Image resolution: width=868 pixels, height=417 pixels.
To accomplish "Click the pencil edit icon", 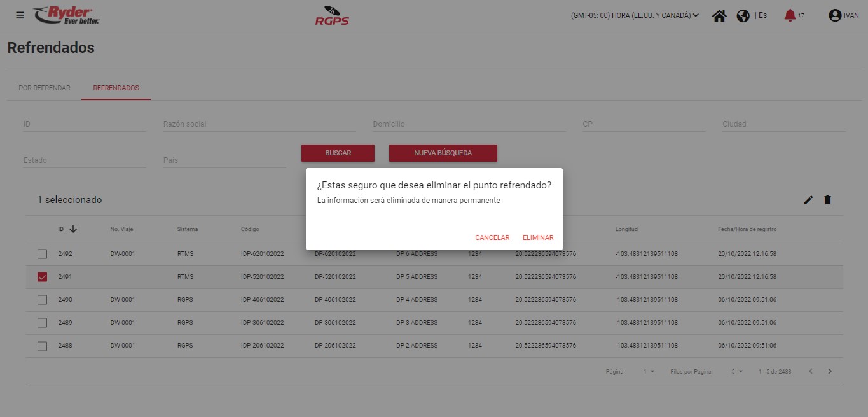I will click(x=808, y=200).
